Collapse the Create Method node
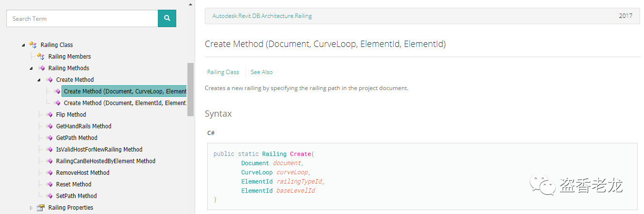Image resolution: width=644 pixels, height=214 pixels. click(39, 80)
